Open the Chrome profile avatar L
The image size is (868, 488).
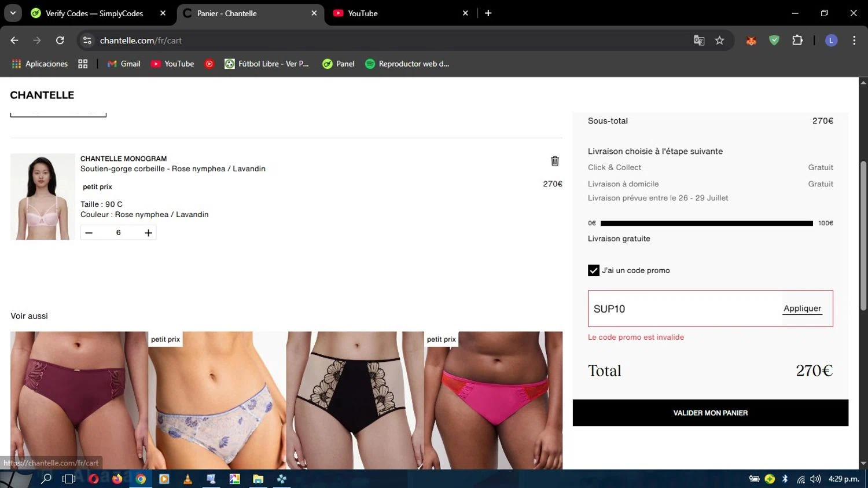click(831, 41)
